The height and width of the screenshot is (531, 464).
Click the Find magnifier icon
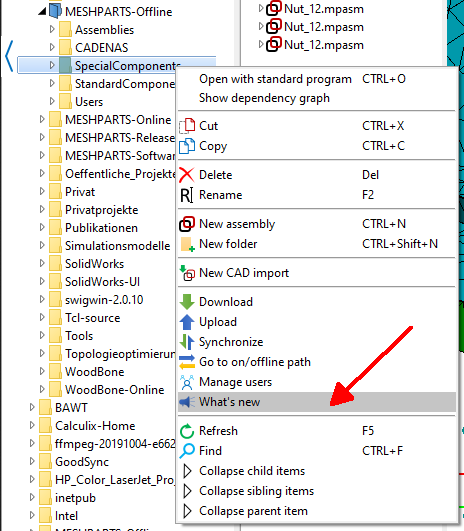point(187,451)
